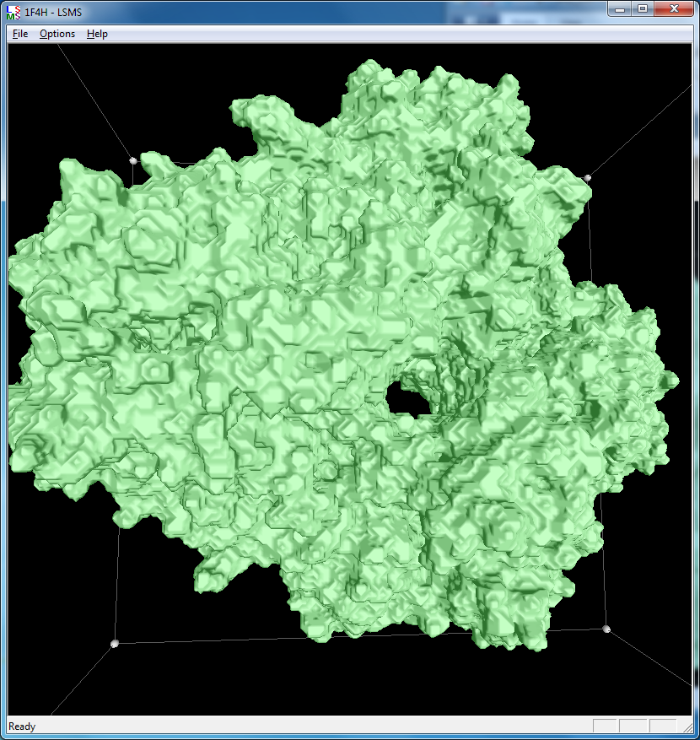Click the first empty status bar indicator pane
This screenshot has height=740, width=700.
pos(605,726)
